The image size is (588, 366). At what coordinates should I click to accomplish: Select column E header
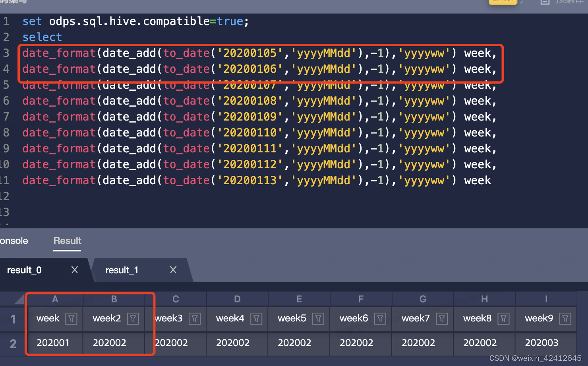coord(299,299)
